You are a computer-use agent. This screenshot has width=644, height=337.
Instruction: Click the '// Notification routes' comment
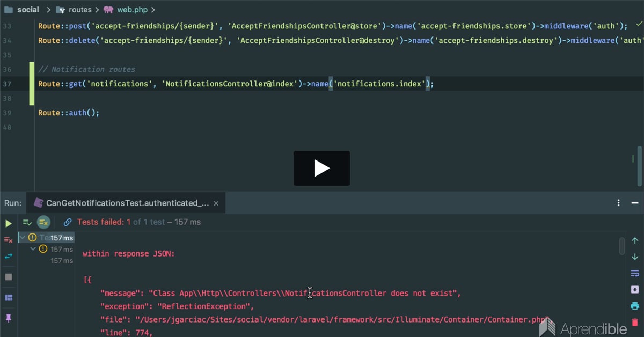pyautogui.click(x=87, y=69)
